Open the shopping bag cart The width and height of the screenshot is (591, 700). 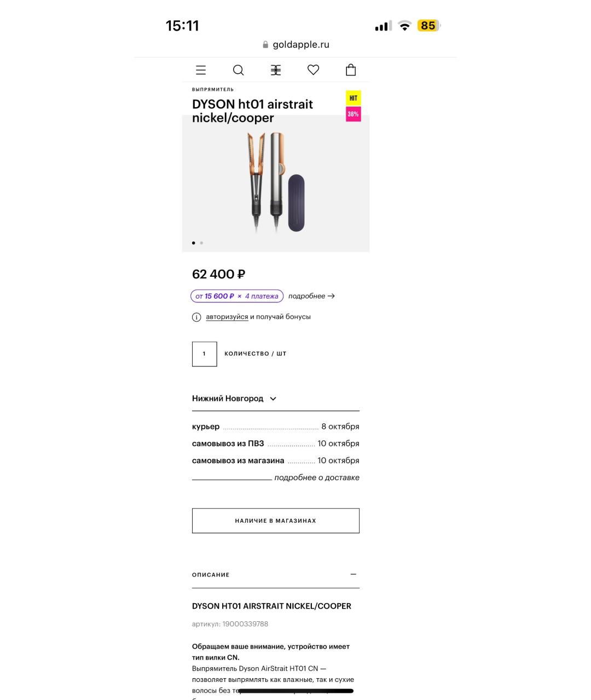(351, 70)
